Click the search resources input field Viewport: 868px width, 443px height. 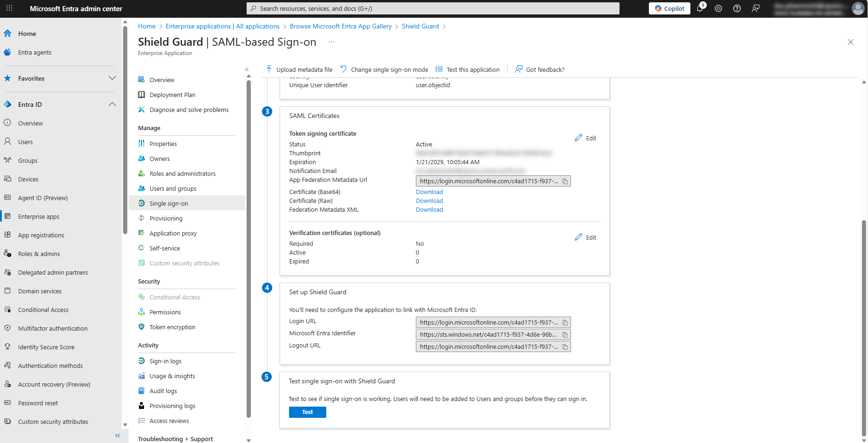[x=433, y=8]
